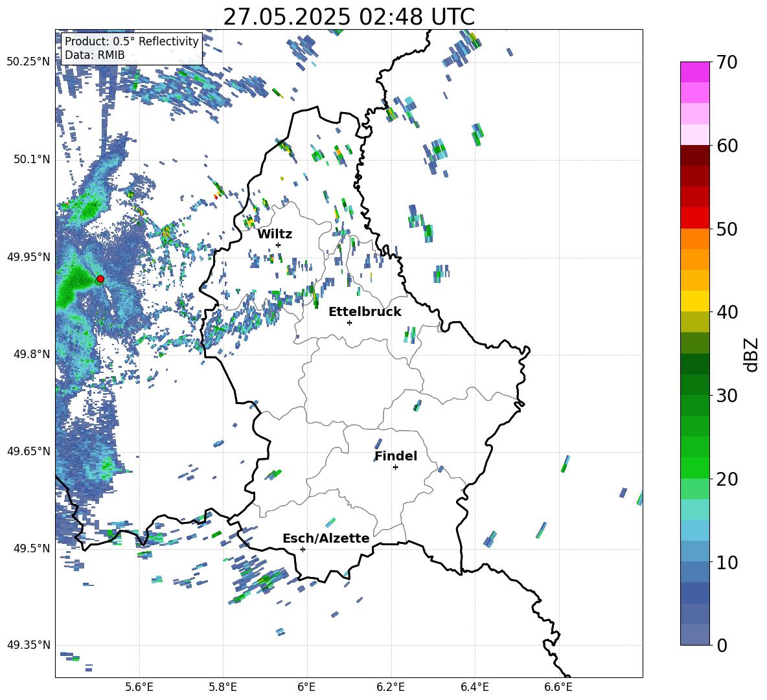Click the 60 colorbar tick label

tap(727, 146)
